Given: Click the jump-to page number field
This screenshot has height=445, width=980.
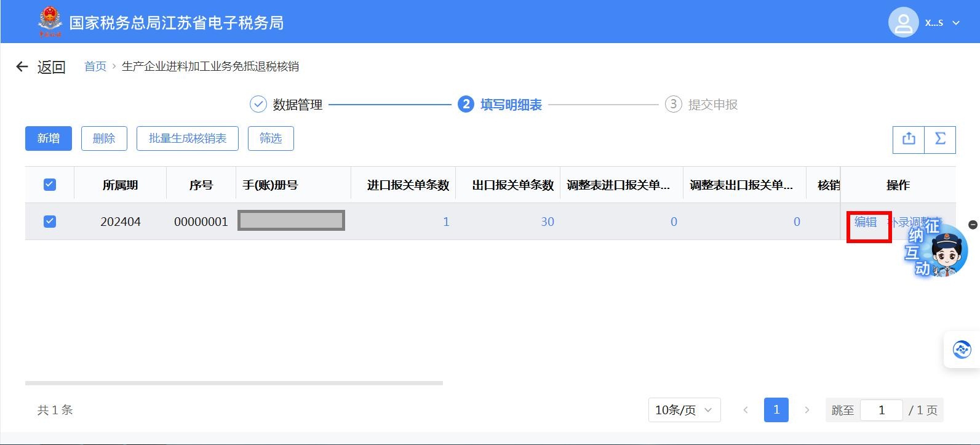Looking at the screenshot, I should click(x=881, y=410).
